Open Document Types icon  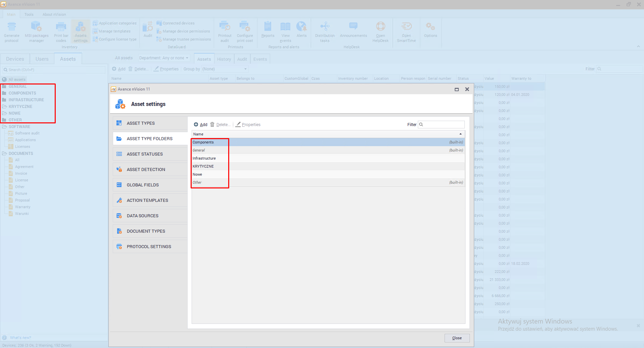click(119, 231)
